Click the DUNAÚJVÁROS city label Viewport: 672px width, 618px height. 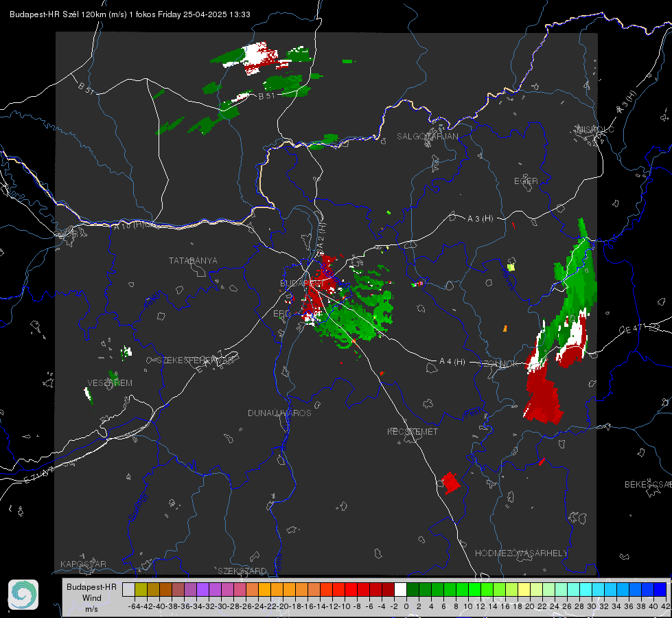[x=279, y=413]
